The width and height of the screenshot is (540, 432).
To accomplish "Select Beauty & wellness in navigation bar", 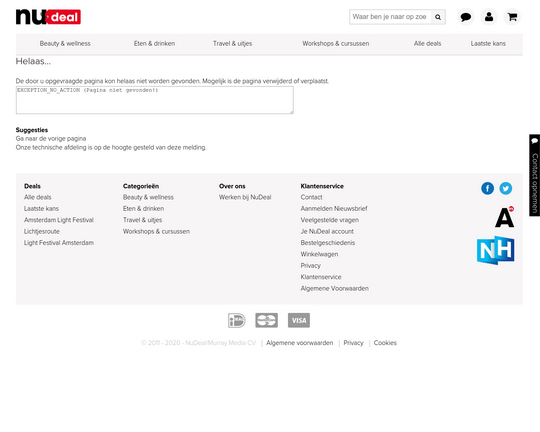I will click(x=65, y=44).
